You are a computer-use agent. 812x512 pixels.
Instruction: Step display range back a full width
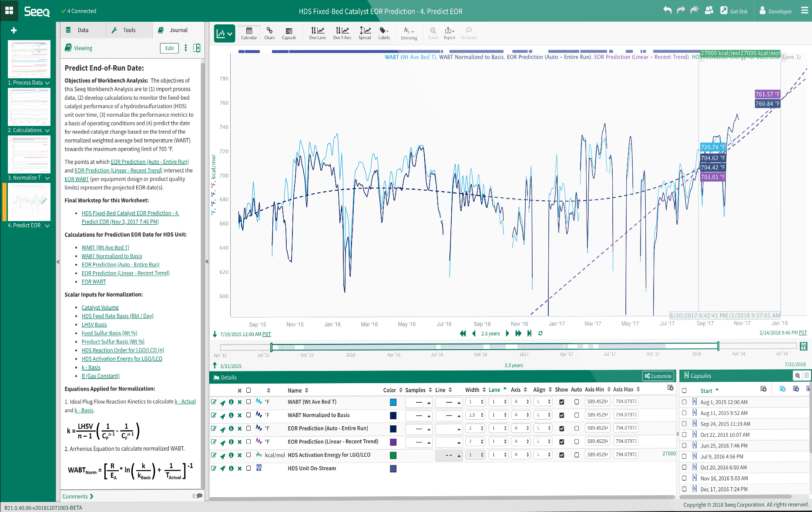[463, 333]
